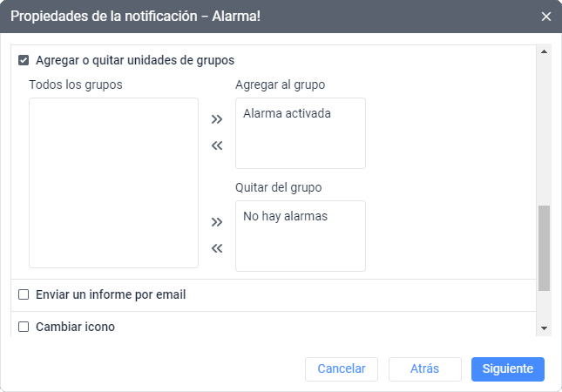Click the add arrows beside Quitar del grupo
Viewport: 562px width, 392px height.
point(217,222)
